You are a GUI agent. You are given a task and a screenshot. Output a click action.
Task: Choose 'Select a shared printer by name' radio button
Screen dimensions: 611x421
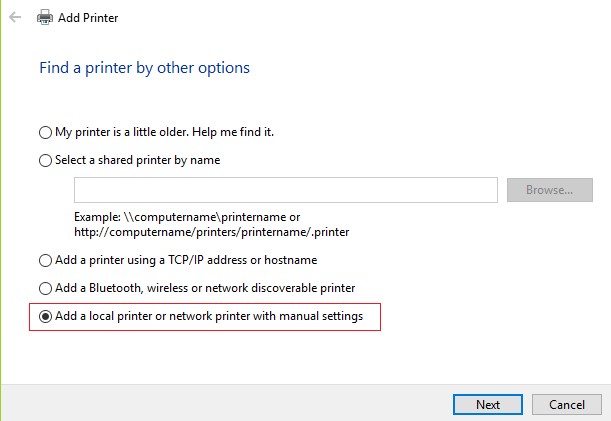pyautogui.click(x=45, y=160)
